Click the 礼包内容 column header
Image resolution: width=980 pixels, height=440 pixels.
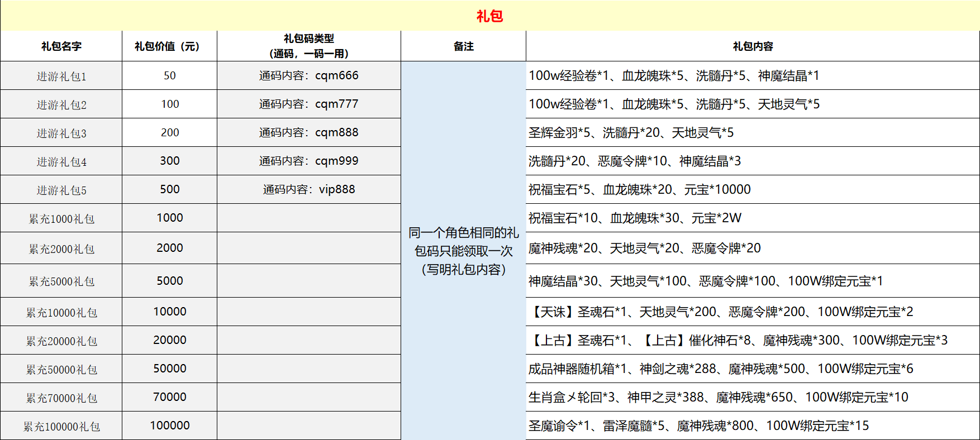pyautogui.click(x=752, y=46)
